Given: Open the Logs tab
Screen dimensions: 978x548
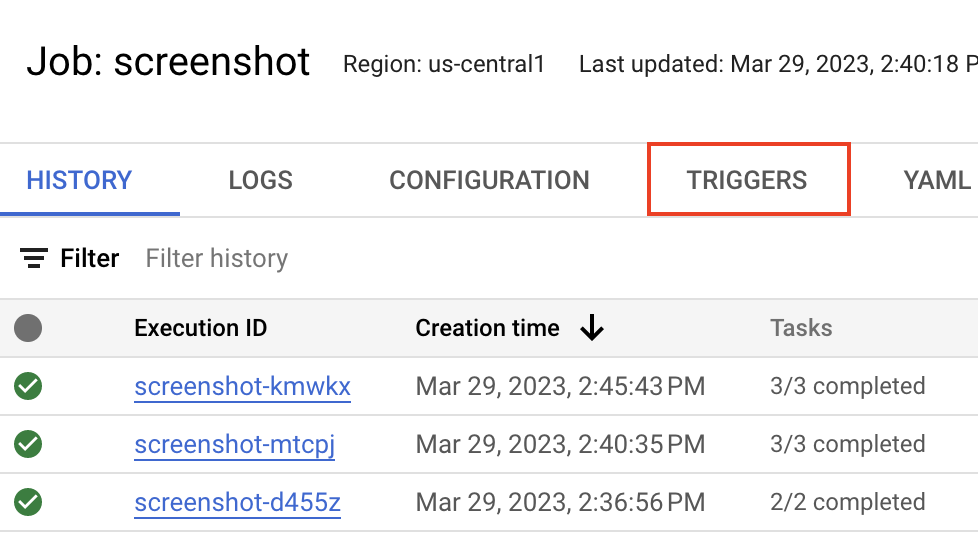Looking at the screenshot, I should coord(260,180).
